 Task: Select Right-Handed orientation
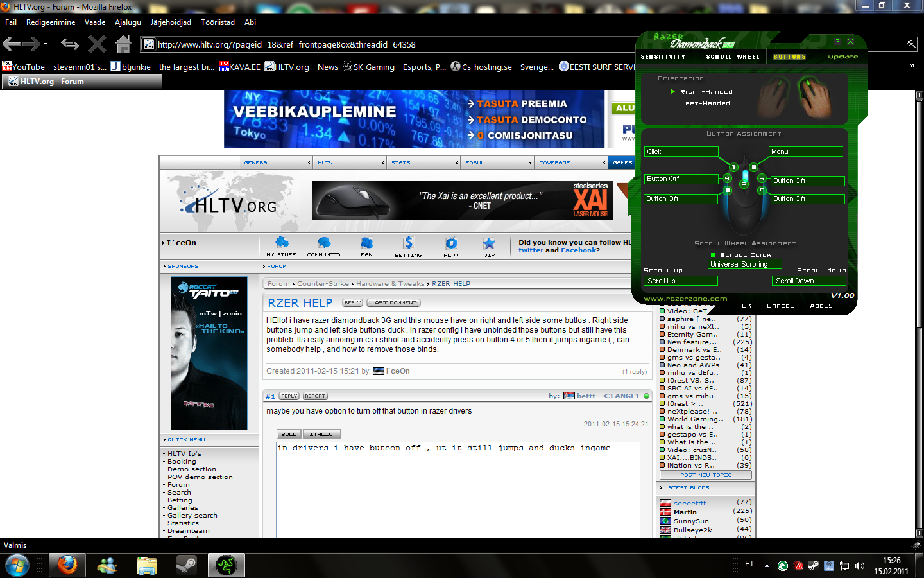pyautogui.click(x=706, y=92)
